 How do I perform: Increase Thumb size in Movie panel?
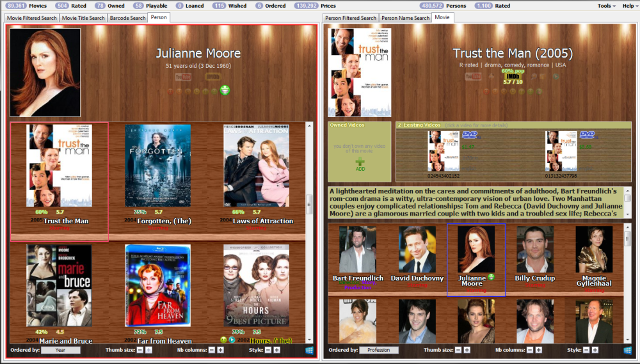coord(467,350)
